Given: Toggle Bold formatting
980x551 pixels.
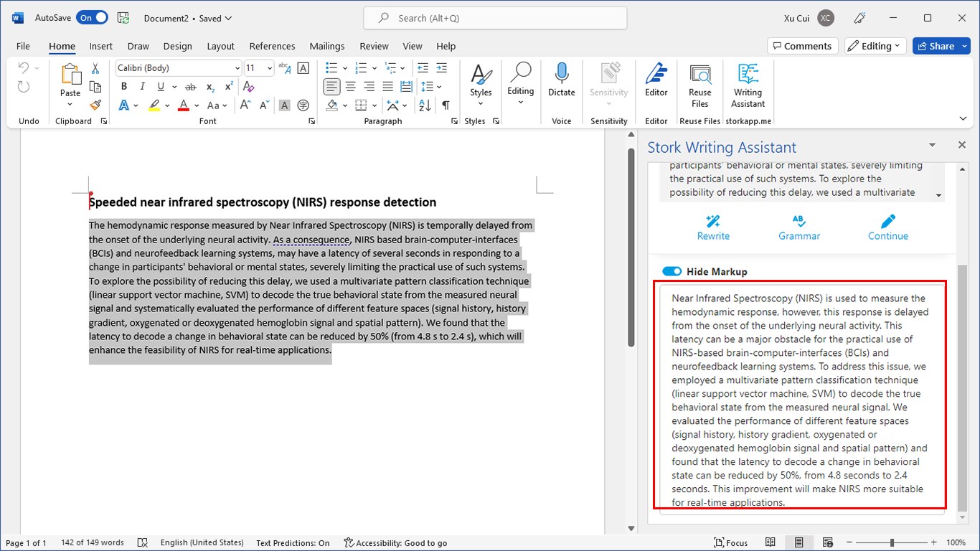Looking at the screenshot, I should [x=124, y=87].
